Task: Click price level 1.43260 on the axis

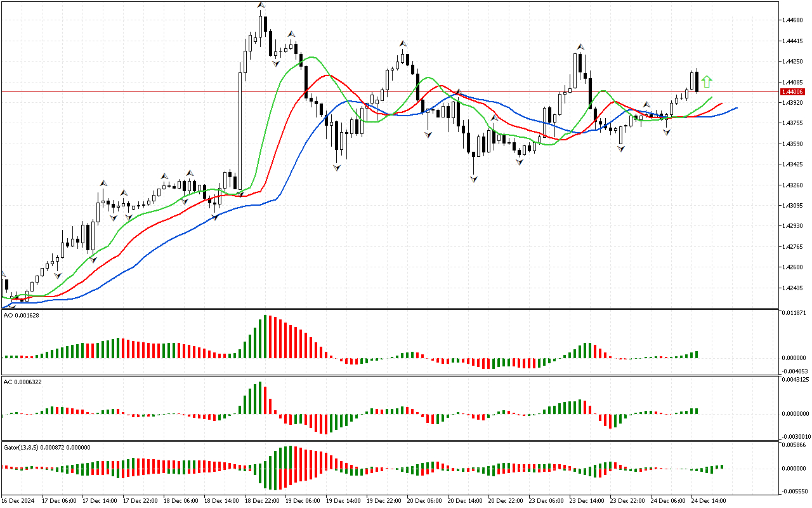Action: (794, 185)
